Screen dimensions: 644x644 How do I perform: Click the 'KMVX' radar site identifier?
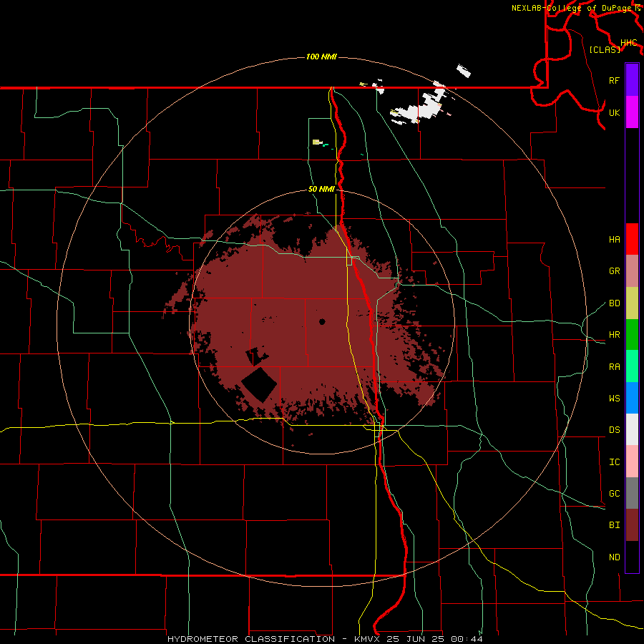coord(369,639)
